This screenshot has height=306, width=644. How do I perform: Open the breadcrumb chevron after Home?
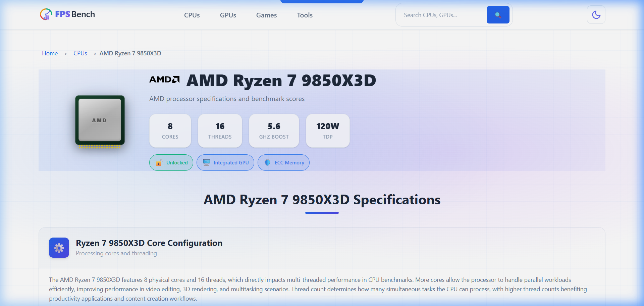(66, 54)
